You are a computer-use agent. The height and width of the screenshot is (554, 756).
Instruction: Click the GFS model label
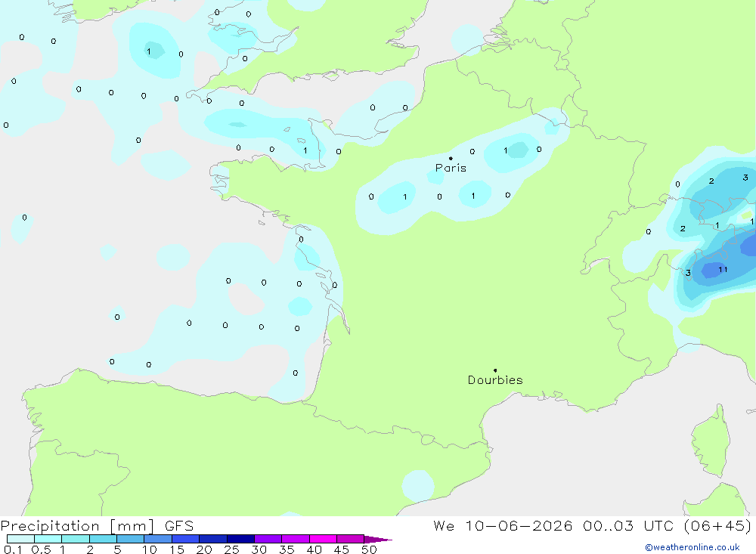pos(179,525)
